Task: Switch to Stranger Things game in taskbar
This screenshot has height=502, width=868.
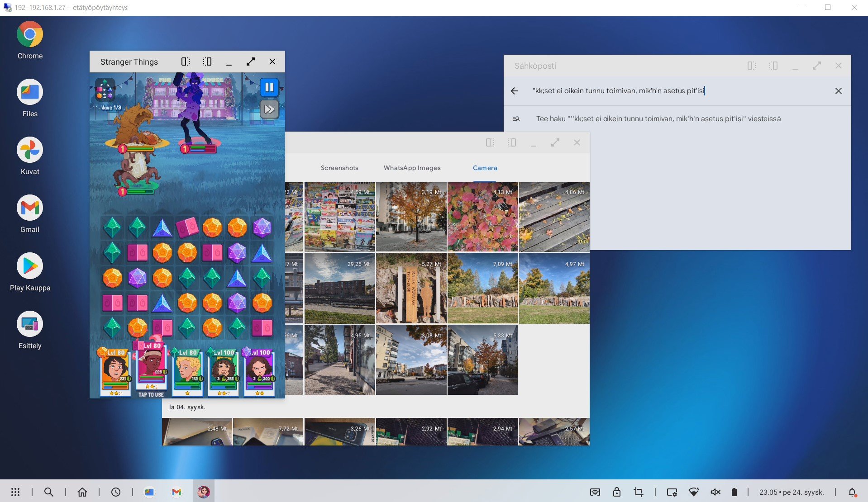Action: (204, 492)
